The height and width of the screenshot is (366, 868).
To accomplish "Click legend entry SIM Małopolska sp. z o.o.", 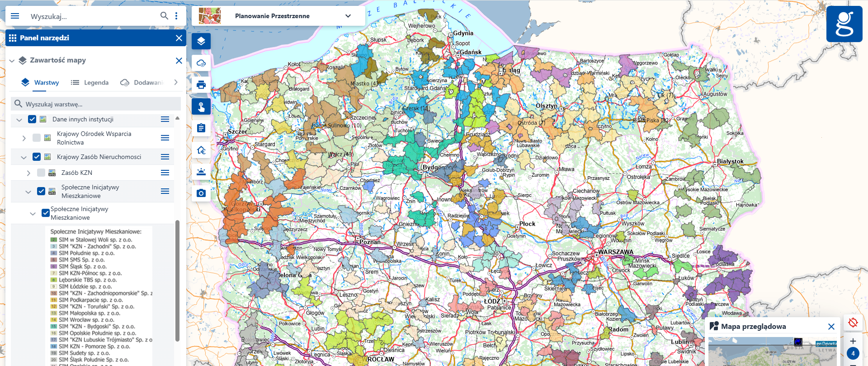I will 90,313.
